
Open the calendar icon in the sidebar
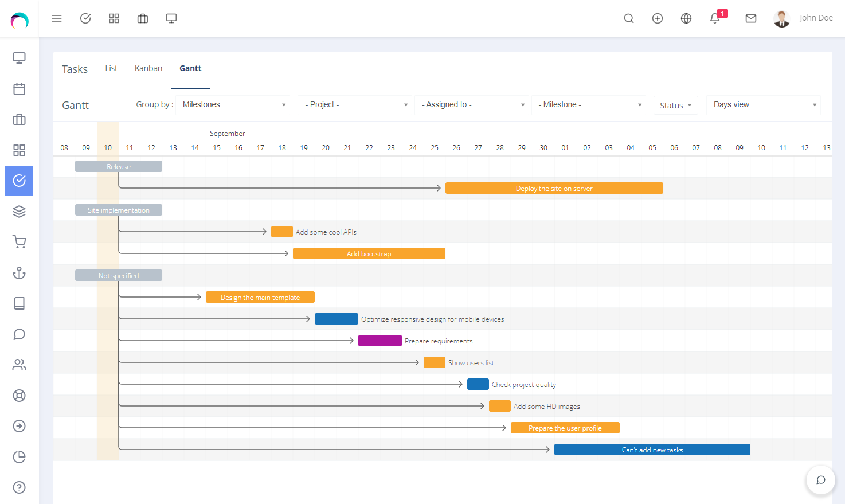pyautogui.click(x=19, y=89)
